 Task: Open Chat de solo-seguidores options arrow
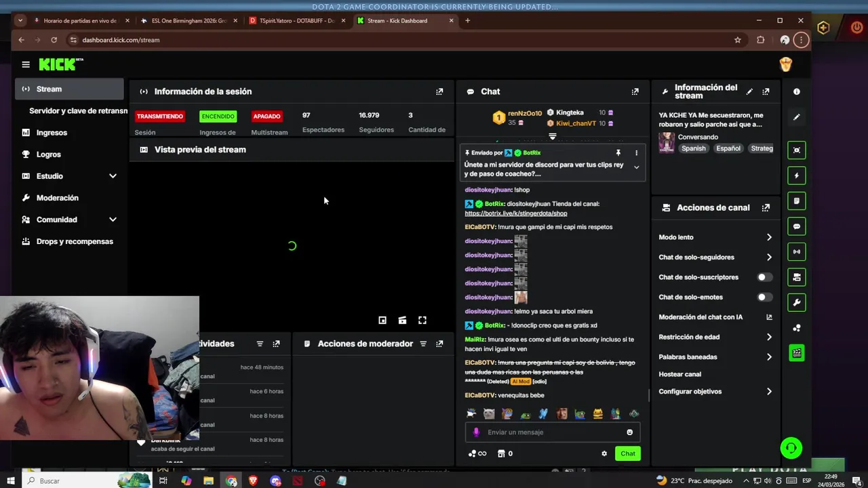[769, 257]
